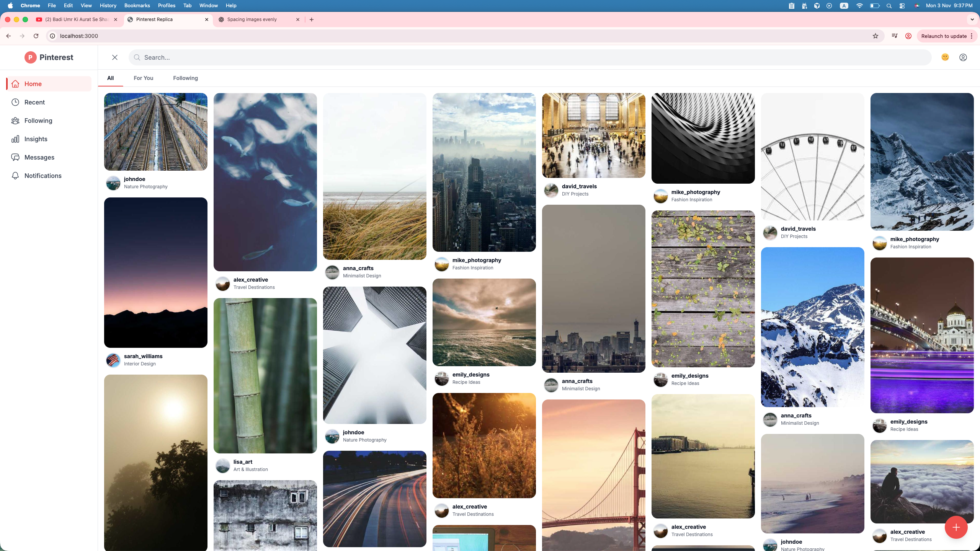The width and height of the screenshot is (980, 551).
Task: Click the Pinterest logo icon
Action: tap(30, 57)
